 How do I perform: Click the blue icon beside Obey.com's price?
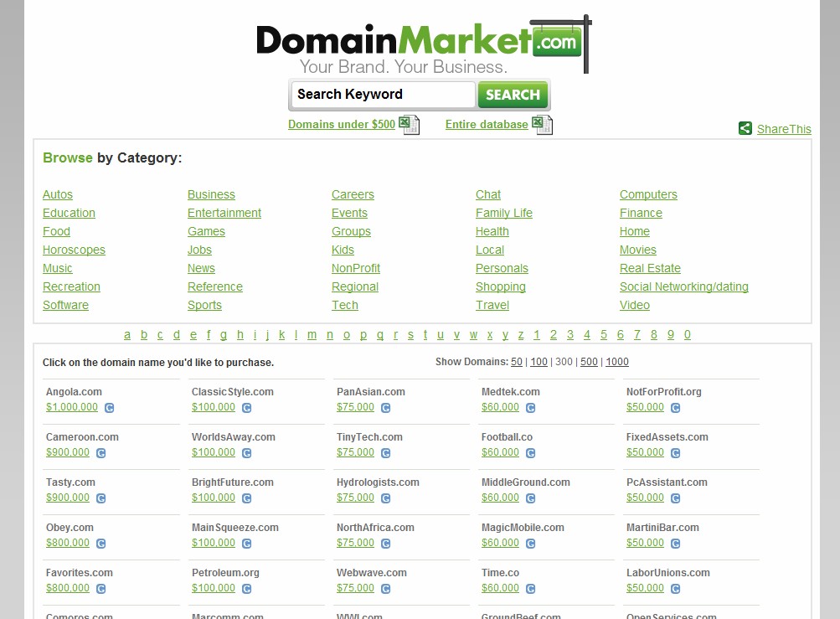[x=100, y=544]
